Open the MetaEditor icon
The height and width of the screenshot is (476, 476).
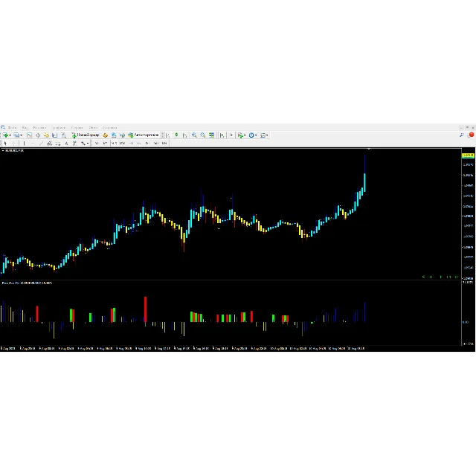[106, 135]
